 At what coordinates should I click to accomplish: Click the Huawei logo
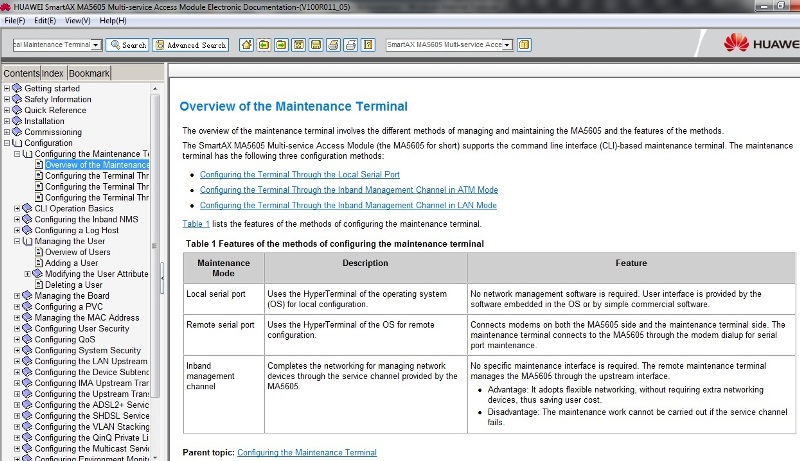(x=761, y=44)
